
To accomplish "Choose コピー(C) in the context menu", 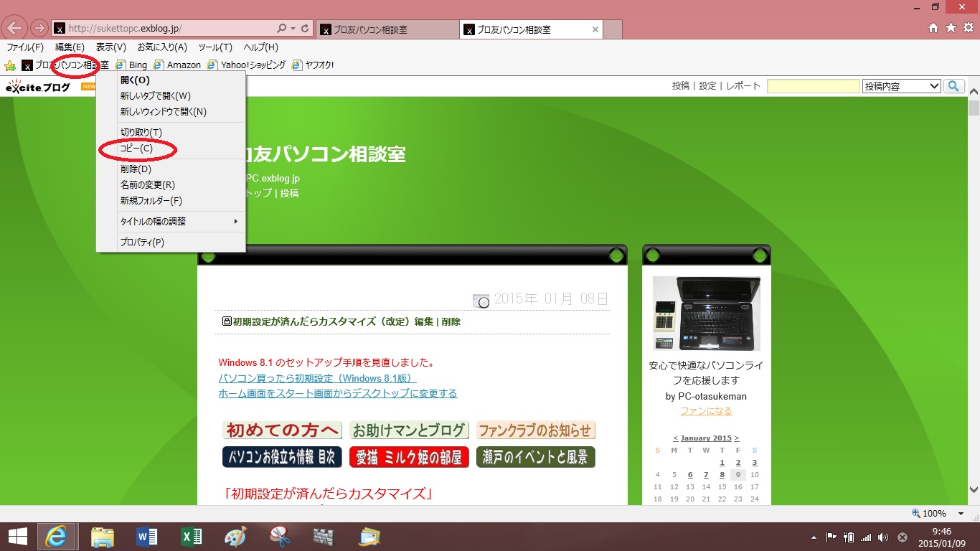I will click(x=171, y=149).
